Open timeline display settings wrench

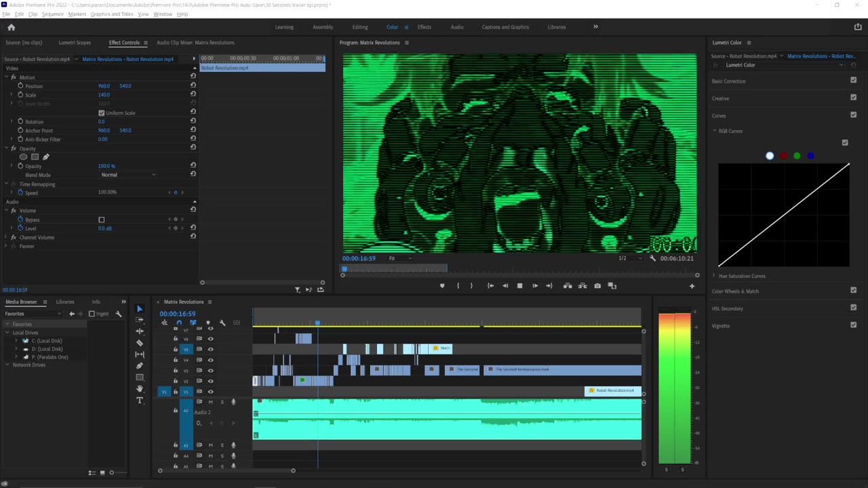point(222,323)
